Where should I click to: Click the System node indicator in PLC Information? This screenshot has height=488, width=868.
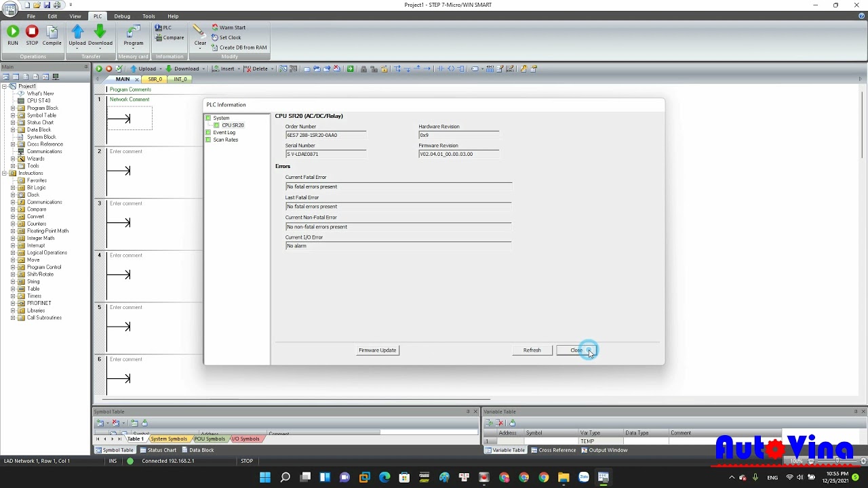point(208,118)
